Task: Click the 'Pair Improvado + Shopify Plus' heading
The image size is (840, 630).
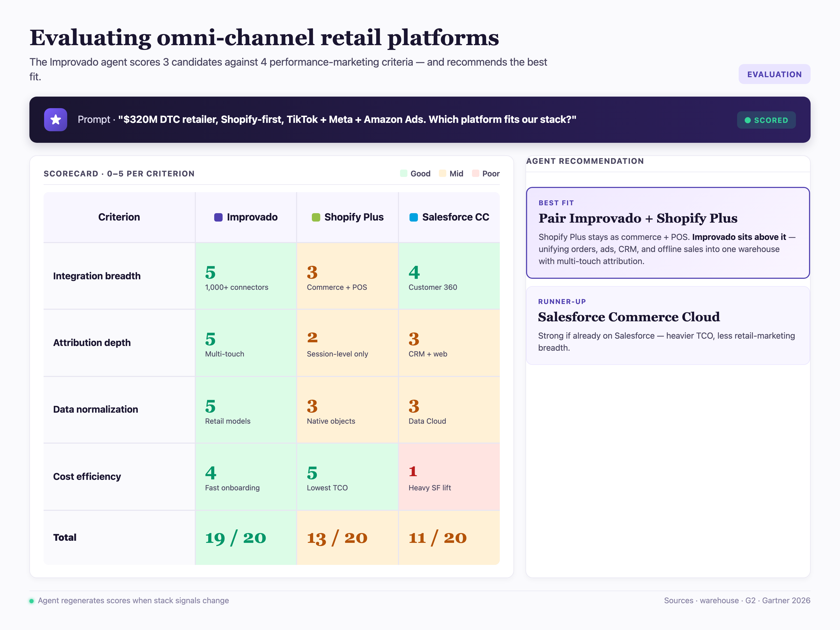Action: coord(638,218)
